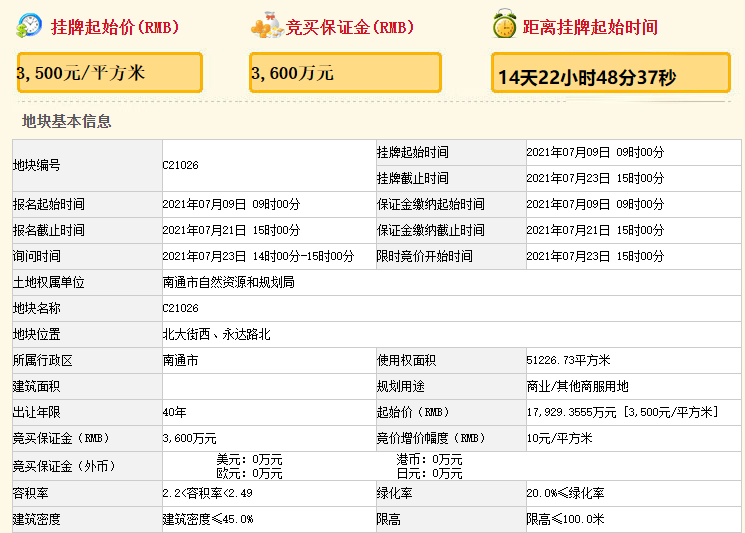Click the 竞价增价幅度(RMB) label
The height and width of the screenshot is (533, 745).
tap(431, 438)
